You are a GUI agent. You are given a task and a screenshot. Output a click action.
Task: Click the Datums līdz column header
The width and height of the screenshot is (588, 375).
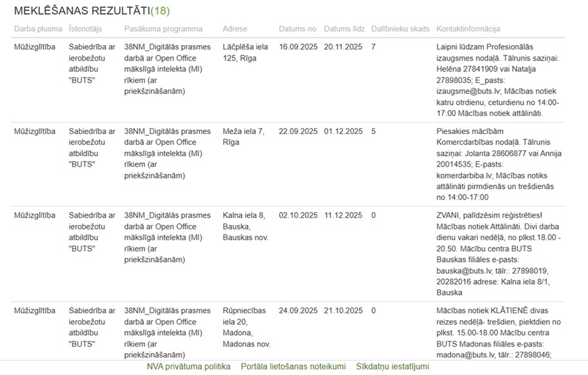click(x=344, y=29)
